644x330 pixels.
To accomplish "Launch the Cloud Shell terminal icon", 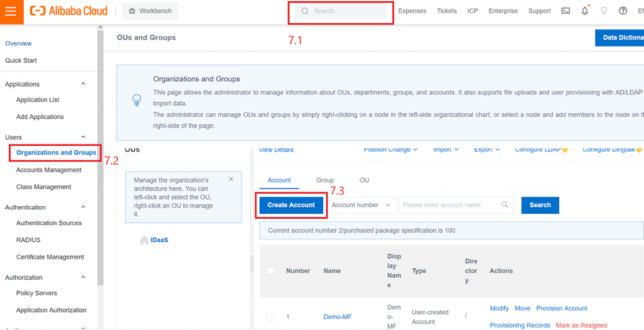I will 565,11.
